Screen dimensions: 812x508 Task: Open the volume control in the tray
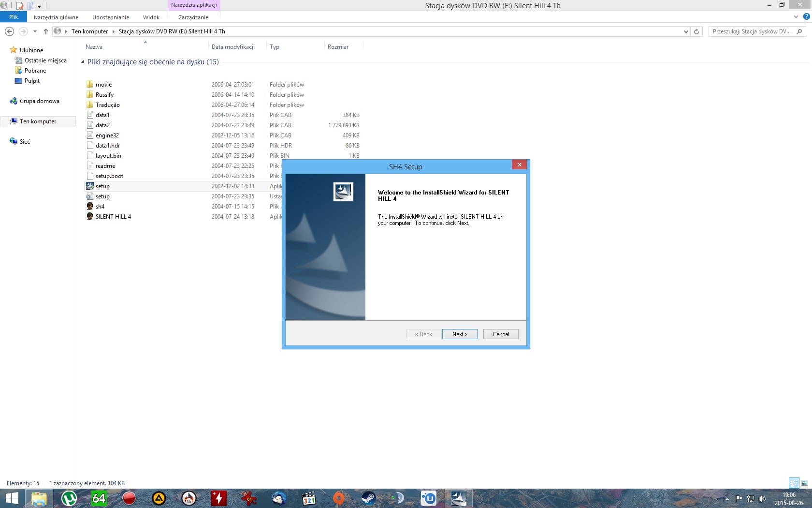click(762, 499)
